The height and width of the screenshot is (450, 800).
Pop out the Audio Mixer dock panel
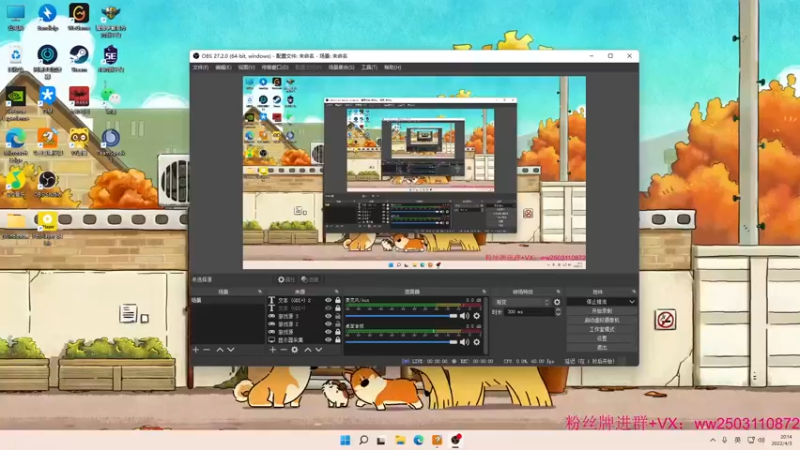coord(484,292)
